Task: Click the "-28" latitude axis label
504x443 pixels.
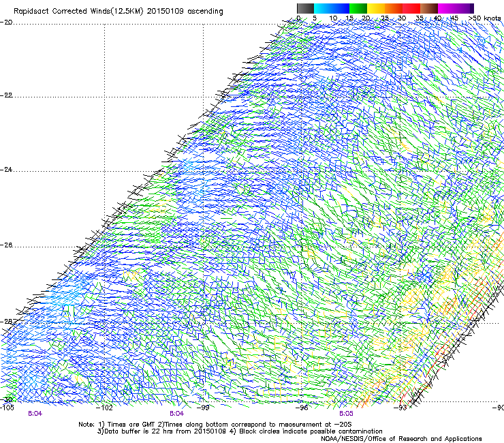Action: point(6,322)
